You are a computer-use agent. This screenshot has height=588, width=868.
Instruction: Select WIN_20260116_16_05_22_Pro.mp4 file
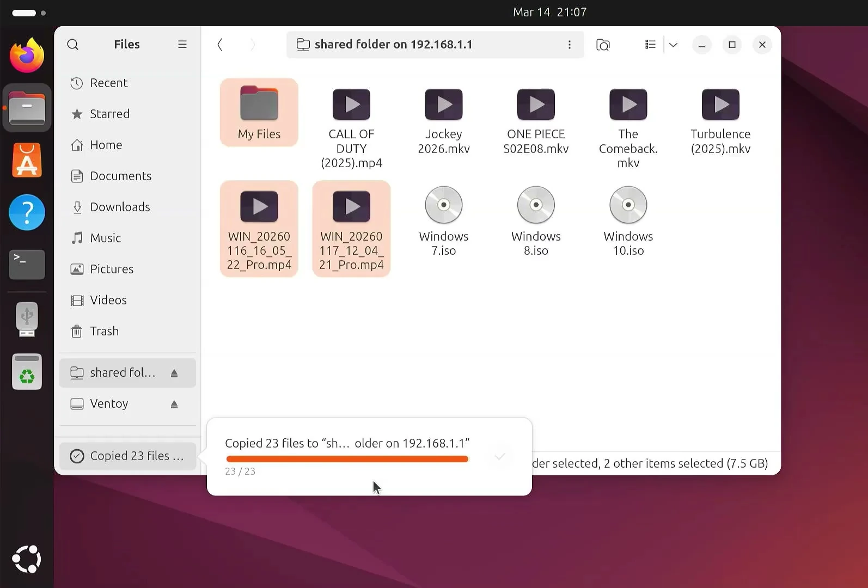259,229
